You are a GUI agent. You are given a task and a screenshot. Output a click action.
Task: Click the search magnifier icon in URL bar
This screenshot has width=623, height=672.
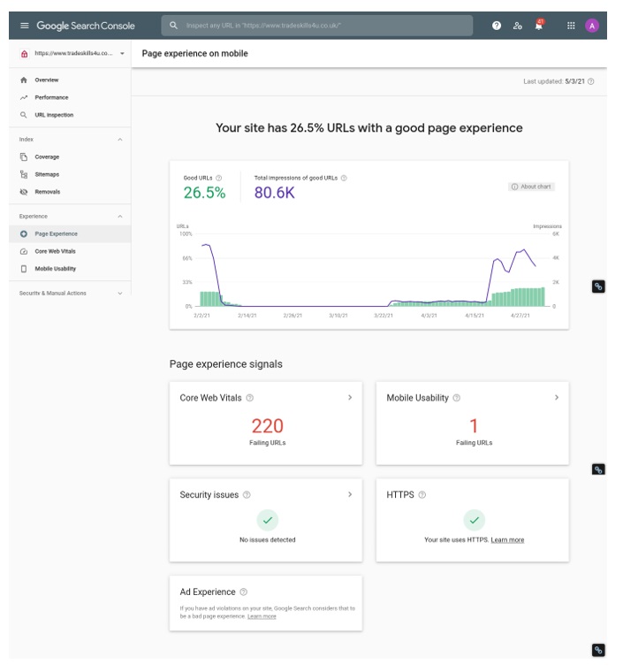pyautogui.click(x=173, y=26)
